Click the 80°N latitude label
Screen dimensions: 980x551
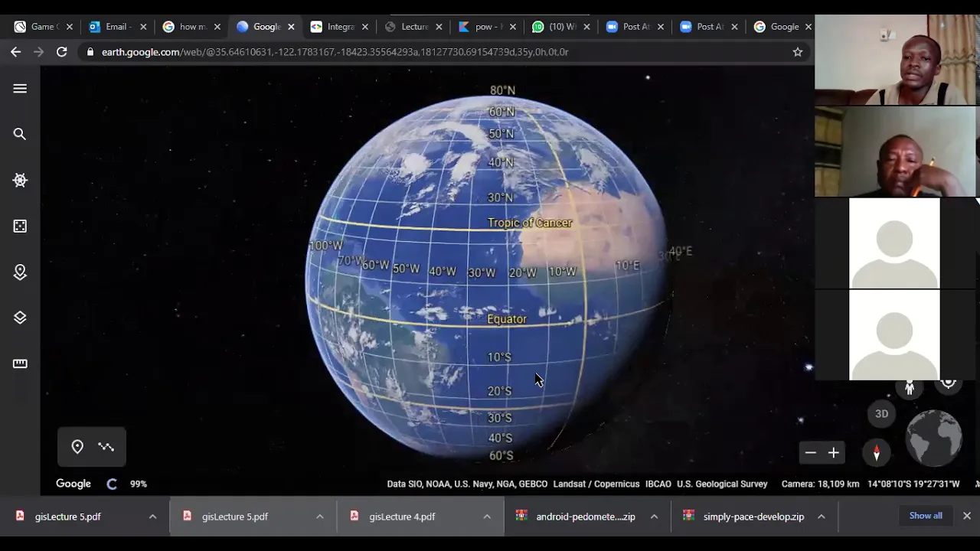(502, 90)
